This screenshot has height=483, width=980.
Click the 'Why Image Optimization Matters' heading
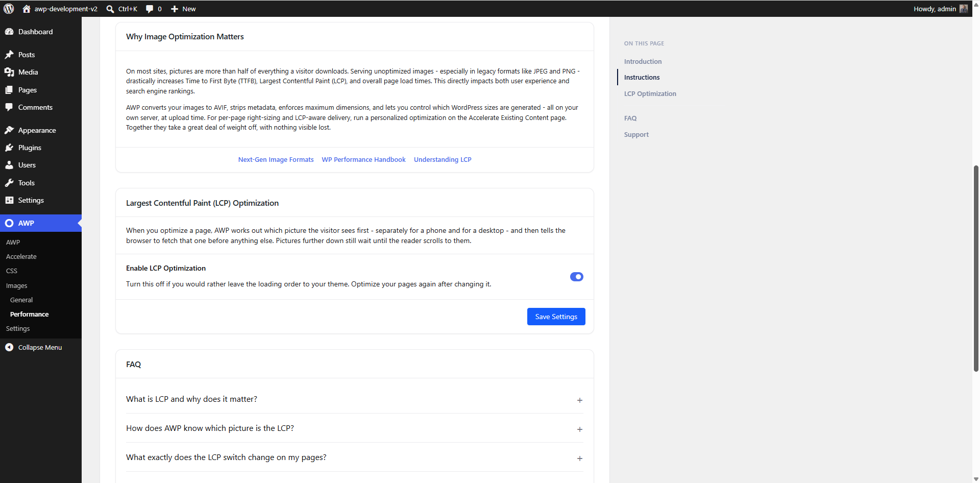coord(185,36)
